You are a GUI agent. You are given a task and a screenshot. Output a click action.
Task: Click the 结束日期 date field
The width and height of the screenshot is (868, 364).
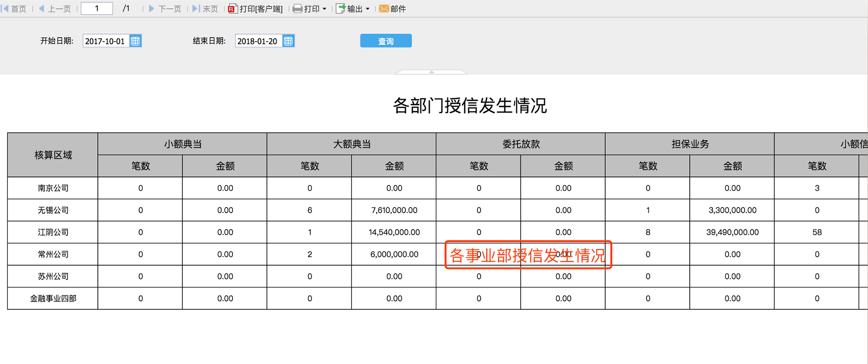point(259,41)
